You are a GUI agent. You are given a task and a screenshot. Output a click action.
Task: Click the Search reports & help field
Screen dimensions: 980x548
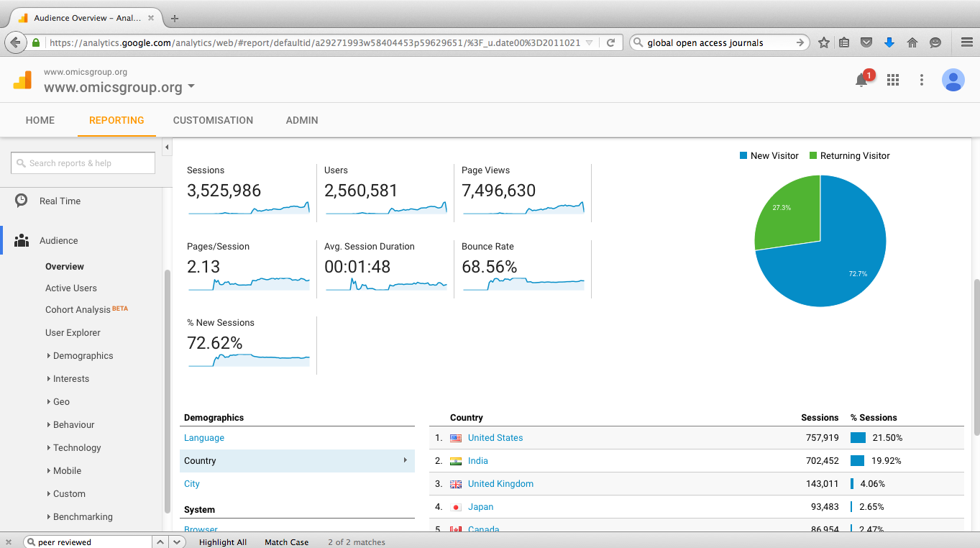[82, 163]
